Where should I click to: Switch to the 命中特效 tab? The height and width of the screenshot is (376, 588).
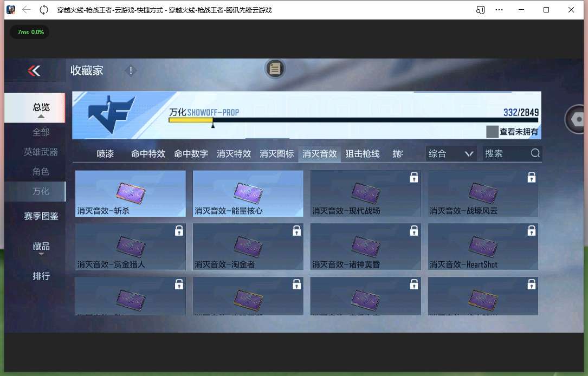tap(148, 154)
